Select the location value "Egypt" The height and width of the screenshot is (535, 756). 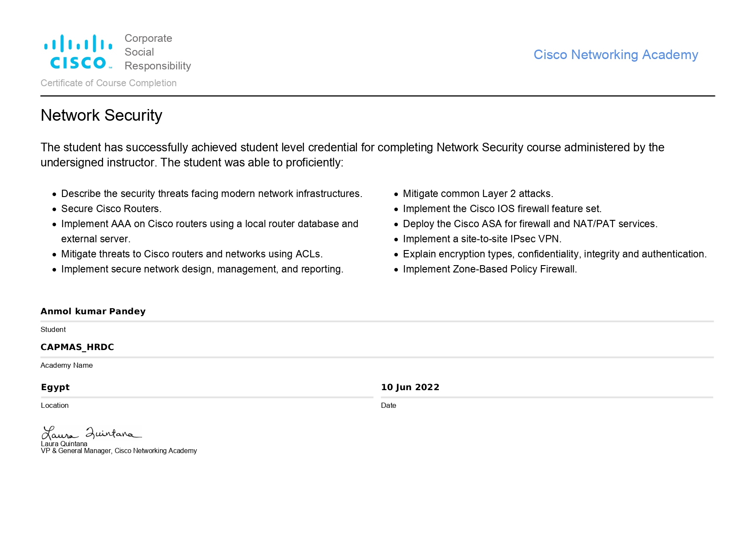tap(55, 388)
